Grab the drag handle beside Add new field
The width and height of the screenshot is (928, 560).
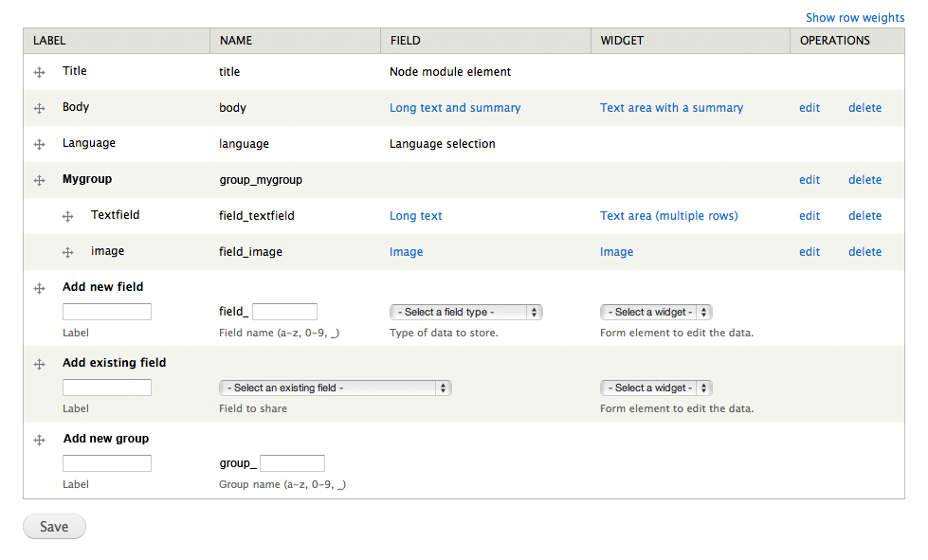39,287
